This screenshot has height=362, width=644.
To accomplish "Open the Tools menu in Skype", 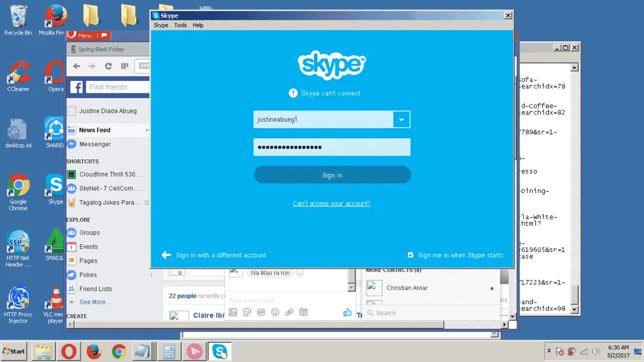I will [x=180, y=25].
